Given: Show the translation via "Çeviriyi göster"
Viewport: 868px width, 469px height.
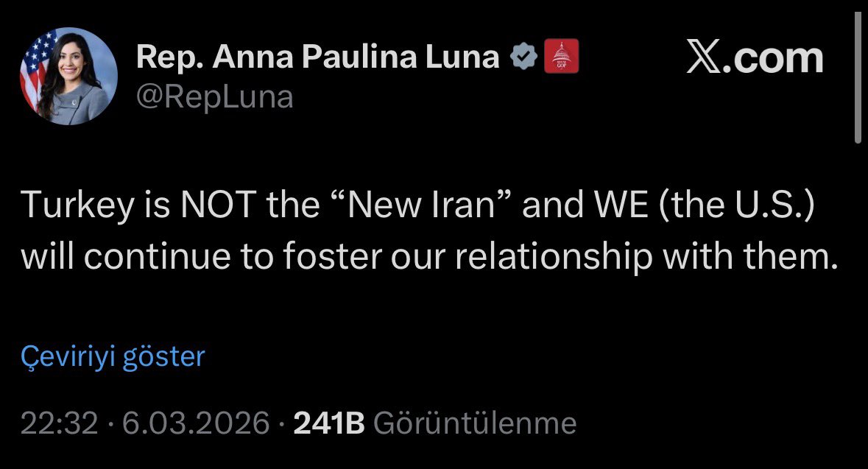Looking at the screenshot, I should click(x=113, y=356).
